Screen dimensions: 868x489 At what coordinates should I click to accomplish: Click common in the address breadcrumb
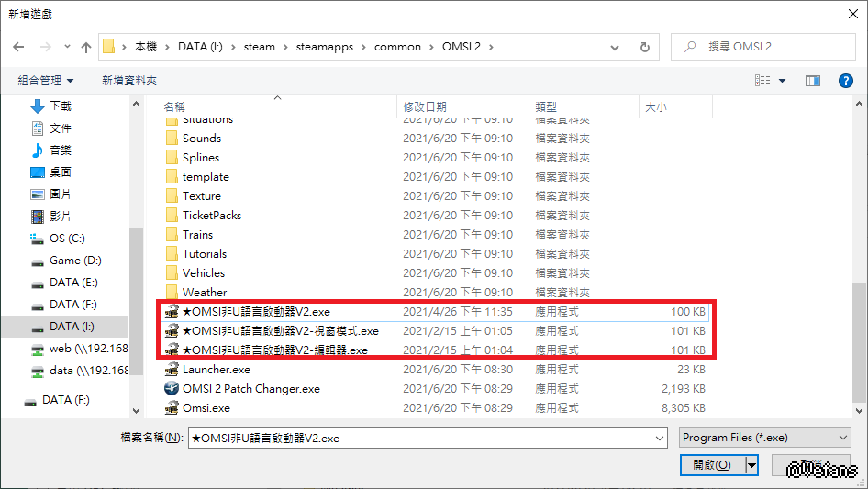(x=397, y=47)
